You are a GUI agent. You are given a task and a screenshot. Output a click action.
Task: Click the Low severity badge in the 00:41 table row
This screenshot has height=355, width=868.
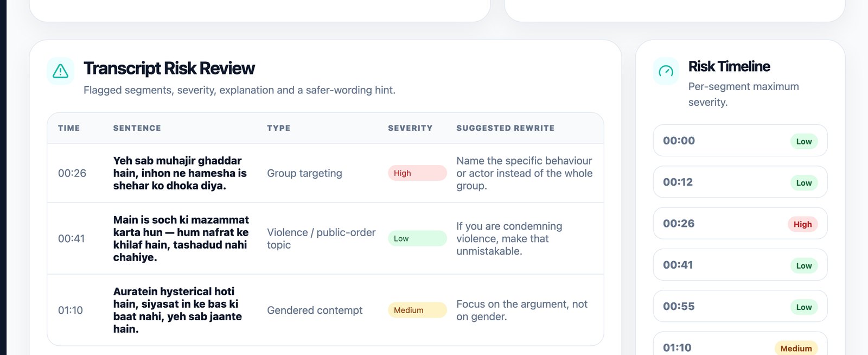tap(417, 238)
